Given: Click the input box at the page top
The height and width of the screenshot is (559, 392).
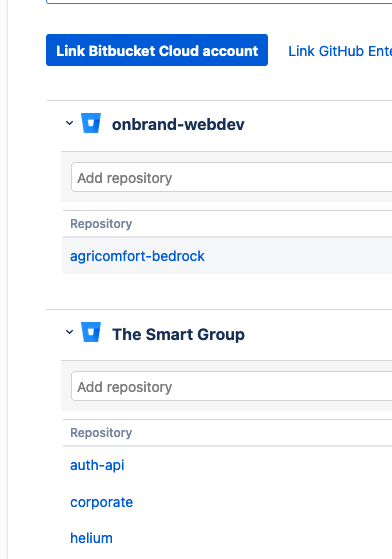Looking at the screenshot, I should tap(219, 2).
